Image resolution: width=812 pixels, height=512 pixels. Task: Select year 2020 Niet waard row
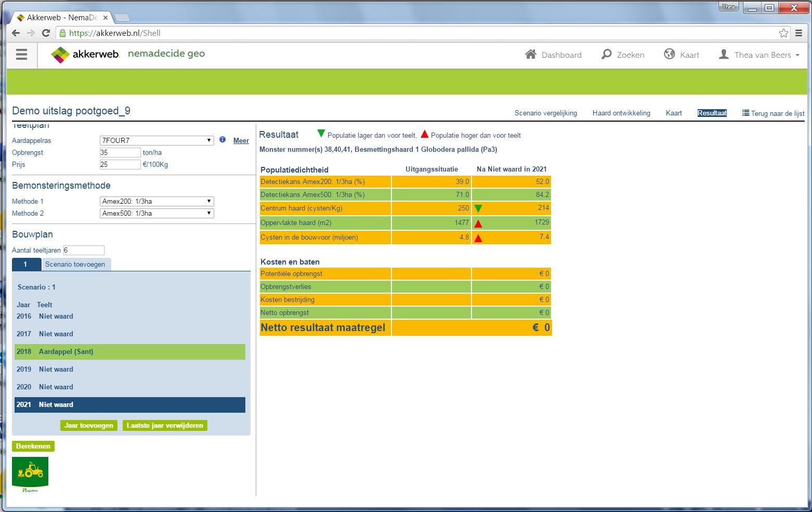click(x=130, y=387)
